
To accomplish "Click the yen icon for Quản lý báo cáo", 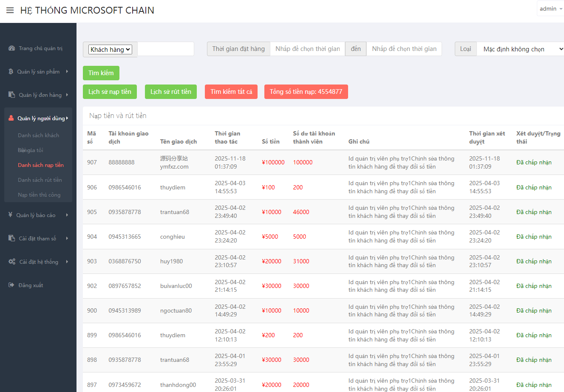I will click(11, 215).
